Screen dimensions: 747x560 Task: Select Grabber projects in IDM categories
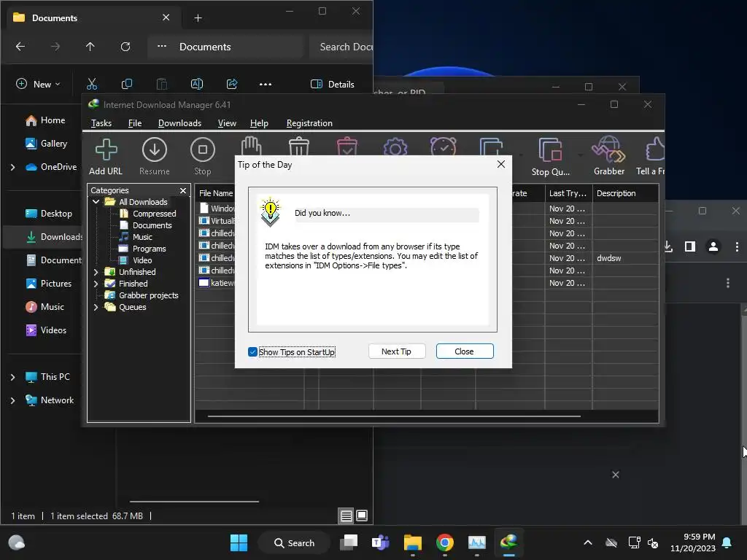[148, 296]
